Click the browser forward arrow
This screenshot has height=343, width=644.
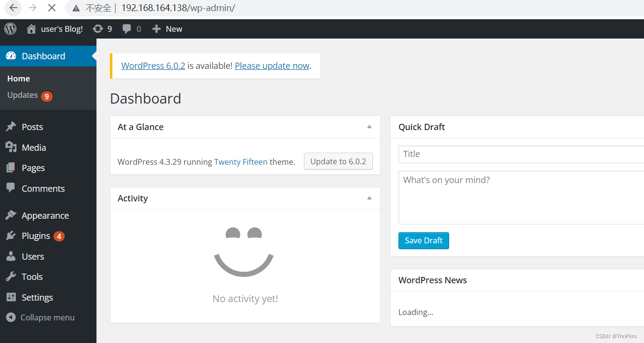[x=32, y=8]
